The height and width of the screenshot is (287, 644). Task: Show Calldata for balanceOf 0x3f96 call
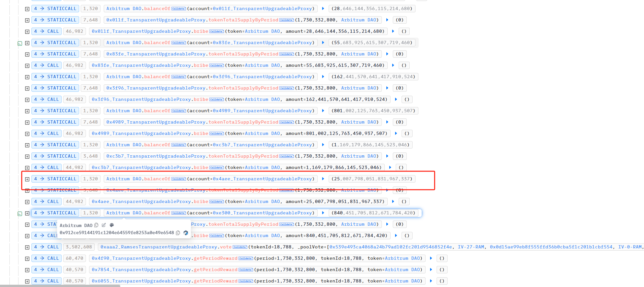tap(179, 77)
